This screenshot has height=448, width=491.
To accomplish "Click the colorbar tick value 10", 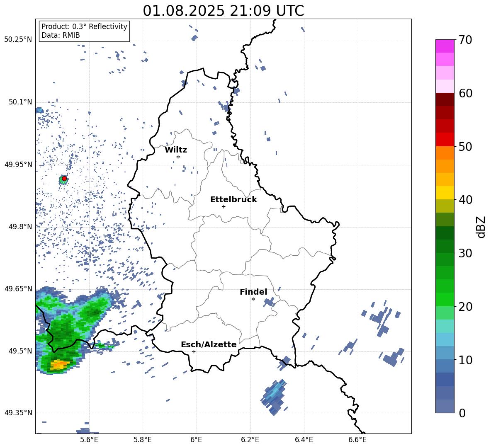I will [x=466, y=360].
